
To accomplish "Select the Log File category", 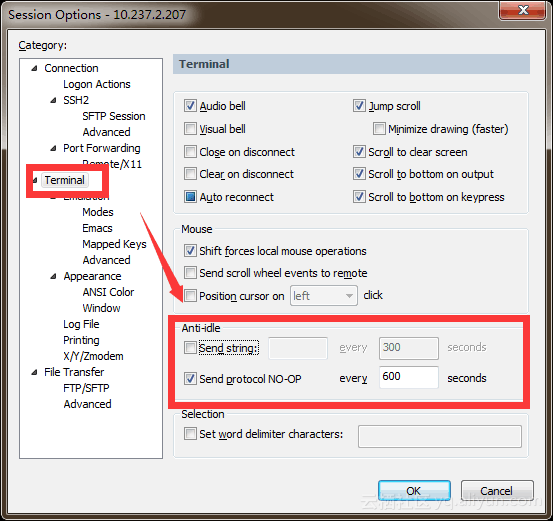I will tap(81, 324).
